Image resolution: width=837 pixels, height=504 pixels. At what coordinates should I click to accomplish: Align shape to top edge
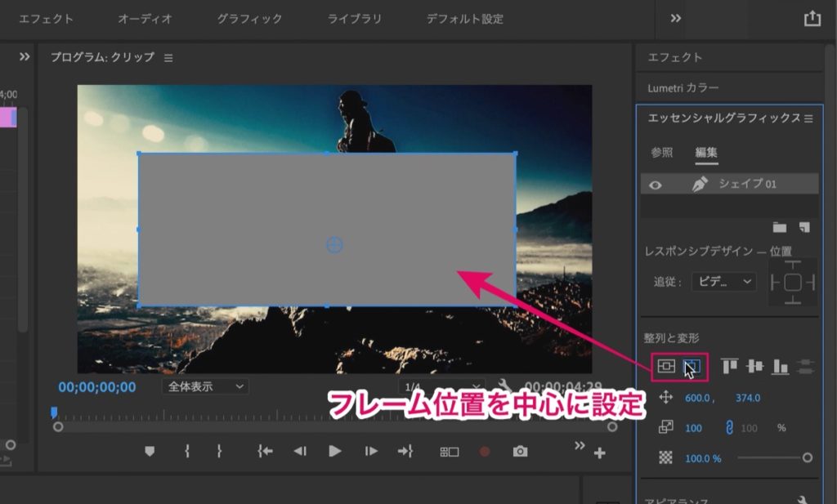729,366
